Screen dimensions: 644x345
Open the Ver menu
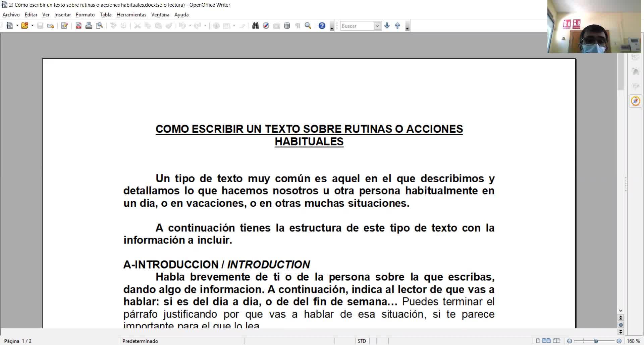pos(46,15)
